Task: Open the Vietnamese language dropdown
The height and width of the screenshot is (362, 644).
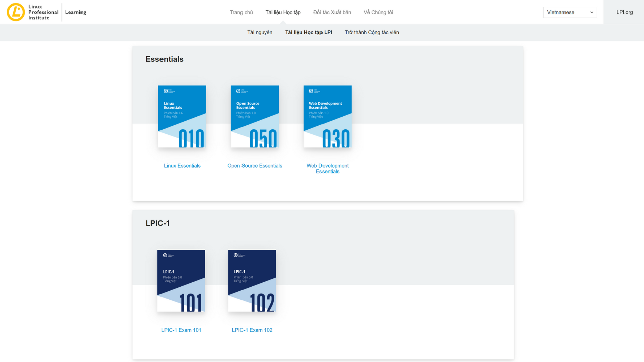Action: [x=570, y=12]
